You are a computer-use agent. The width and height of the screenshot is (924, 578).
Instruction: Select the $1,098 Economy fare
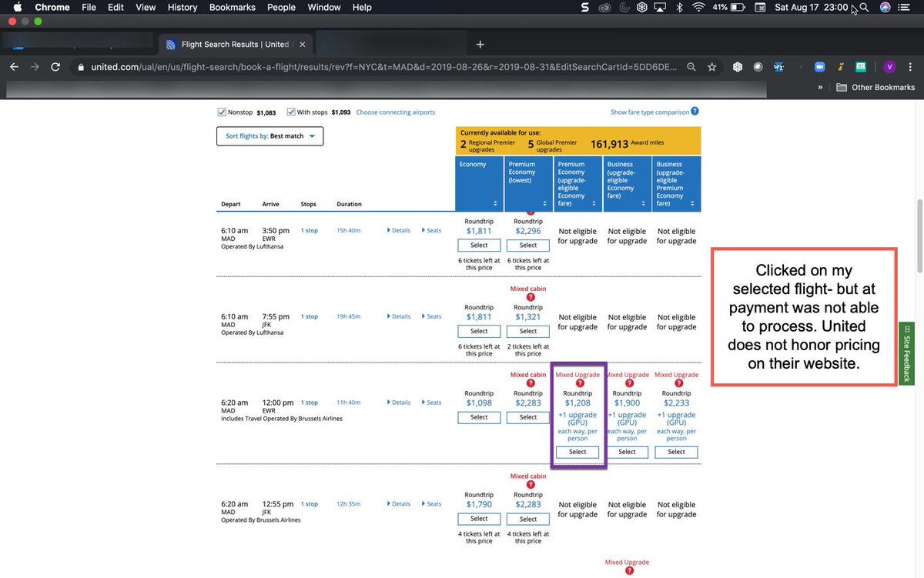click(479, 417)
